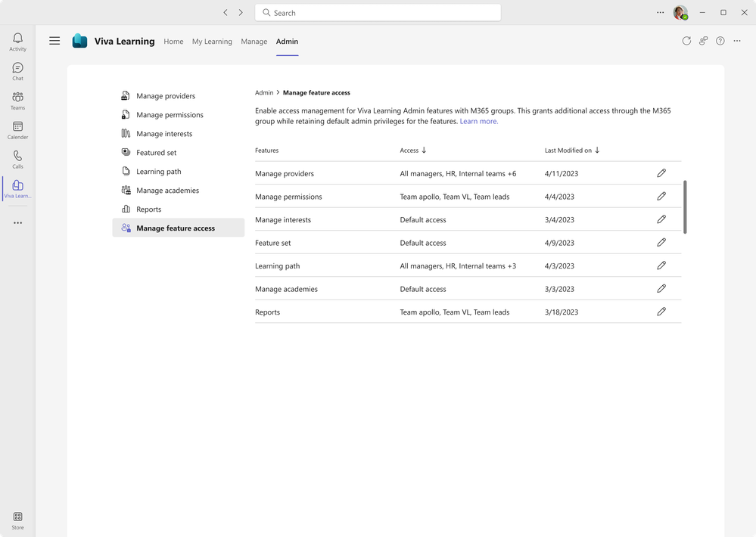
Task: Click the date 4/4/2023
Action: [559, 197]
